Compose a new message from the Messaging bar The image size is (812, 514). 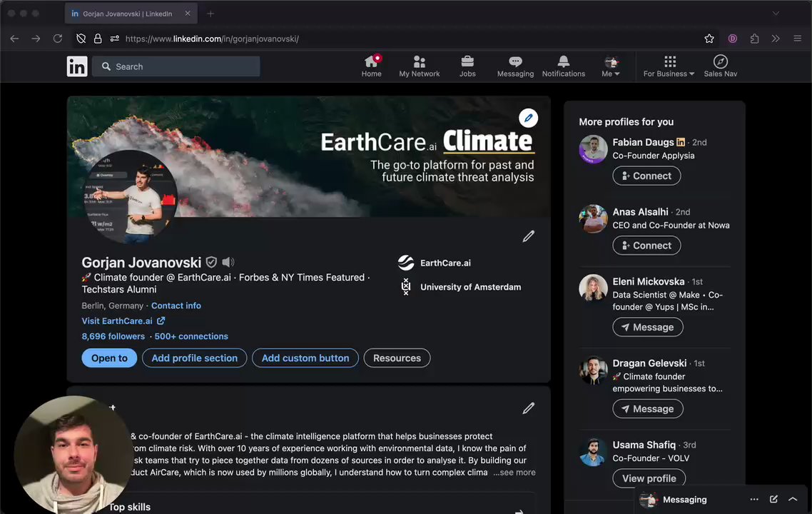pyautogui.click(x=773, y=500)
